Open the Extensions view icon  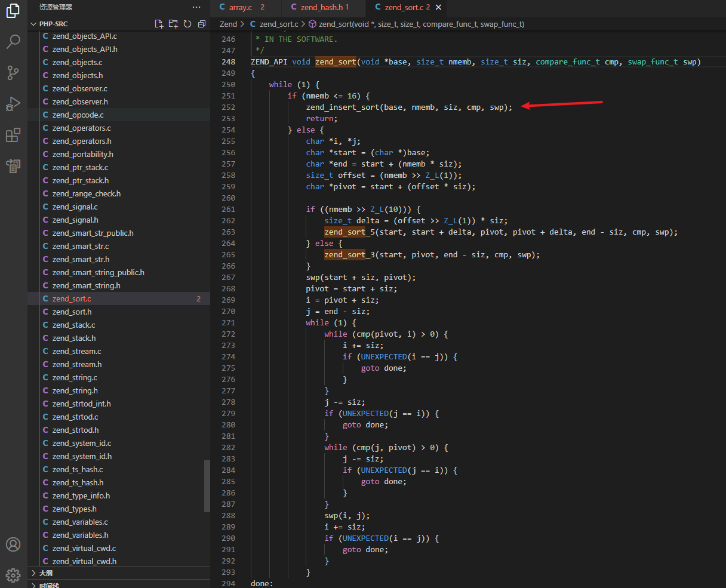(x=13, y=135)
